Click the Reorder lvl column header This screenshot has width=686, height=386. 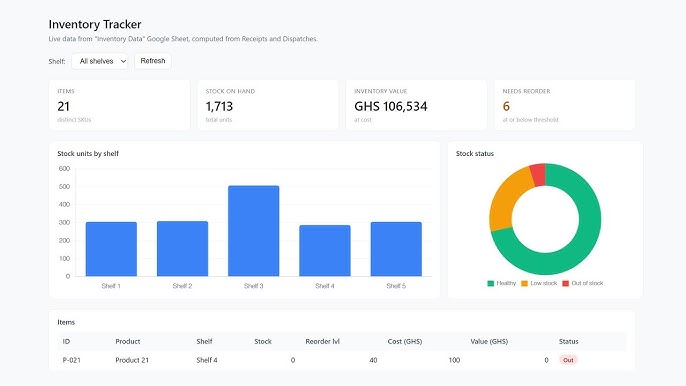click(322, 341)
